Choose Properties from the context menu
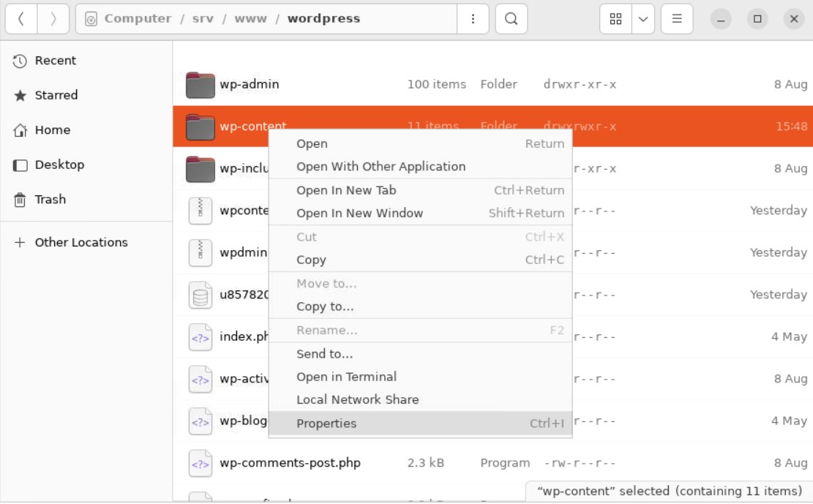Viewport: 813px width, 504px height. 421,424
